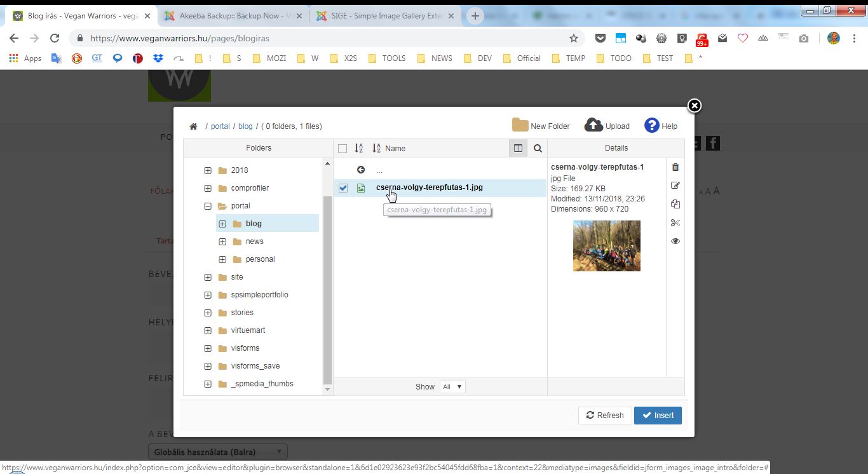Click the Refresh button
Viewport: 868px width, 474px height.
605,415
